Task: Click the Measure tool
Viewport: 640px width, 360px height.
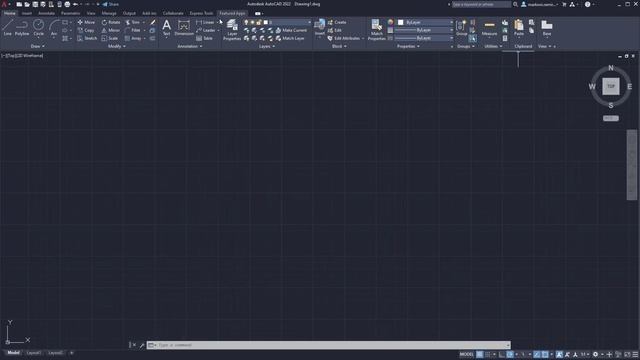Action: point(489,28)
